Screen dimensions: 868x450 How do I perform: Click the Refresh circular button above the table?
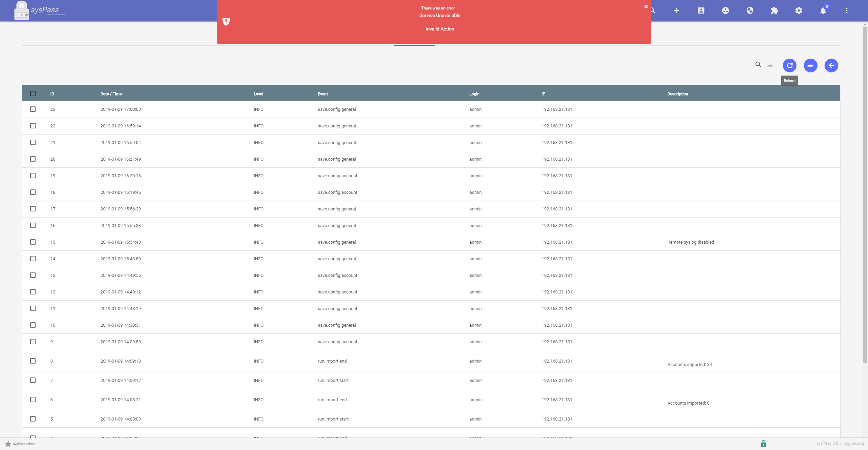pos(789,65)
